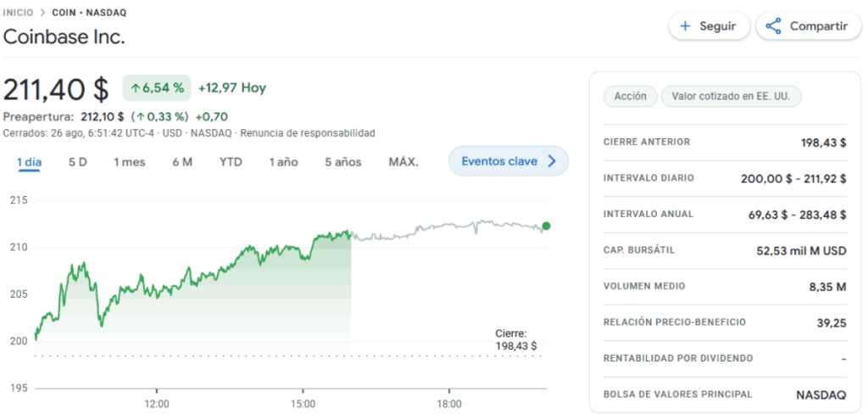Screen dimensions: 868x420
Task: Click the Valor cotizado en EE. UU. chip
Action: pos(730,96)
